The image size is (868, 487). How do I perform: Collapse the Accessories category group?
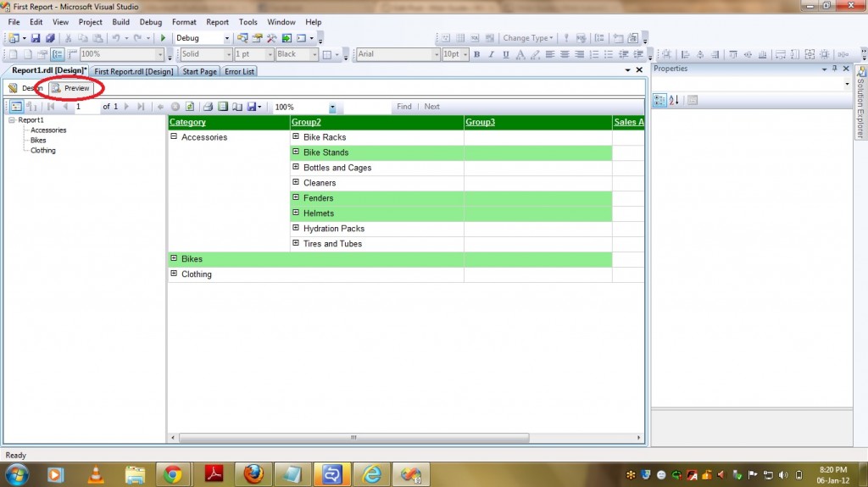click(174, 137)
